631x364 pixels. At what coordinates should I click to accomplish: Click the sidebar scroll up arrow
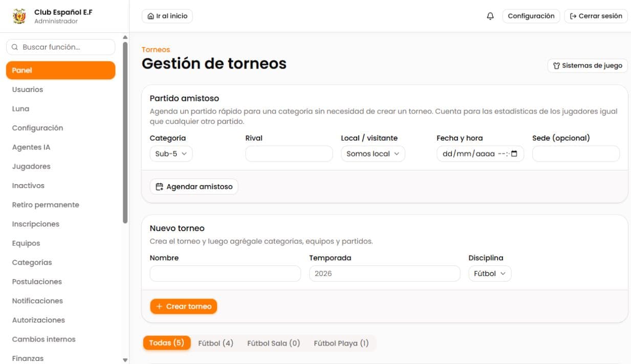click(x=125, y=37)
